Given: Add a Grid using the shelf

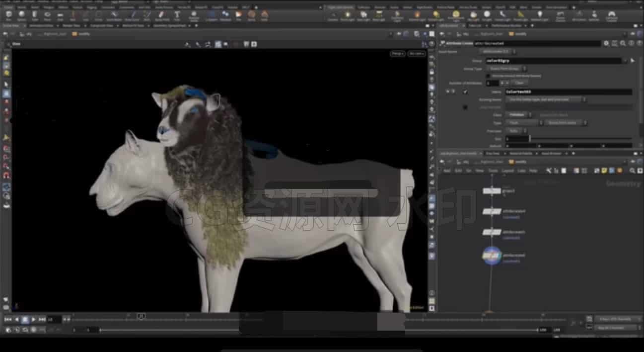Looking at the screenshot, I should 60,15.
